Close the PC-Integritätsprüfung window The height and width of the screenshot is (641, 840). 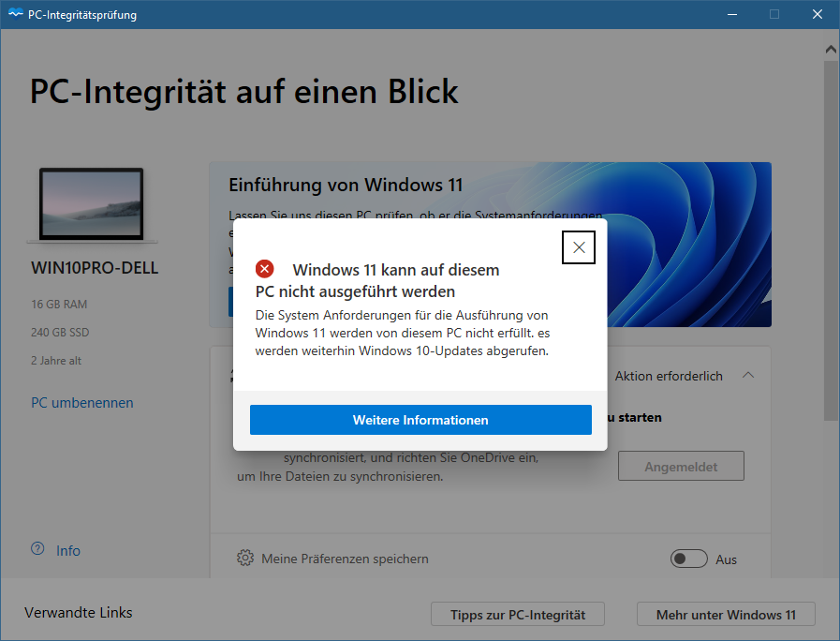click(x=817, y=14)
